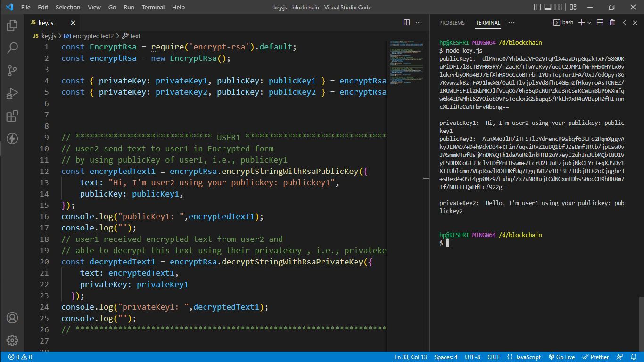This screenshot has height=362, width=644.
Task: Open the Explorer view in activity bar
Action: pos(12,25)
